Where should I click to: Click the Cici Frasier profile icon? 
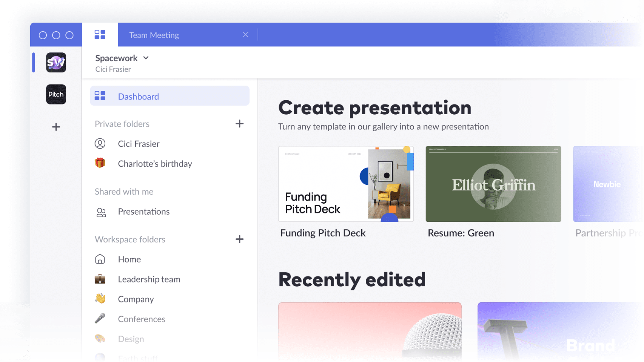coord(100,144)
